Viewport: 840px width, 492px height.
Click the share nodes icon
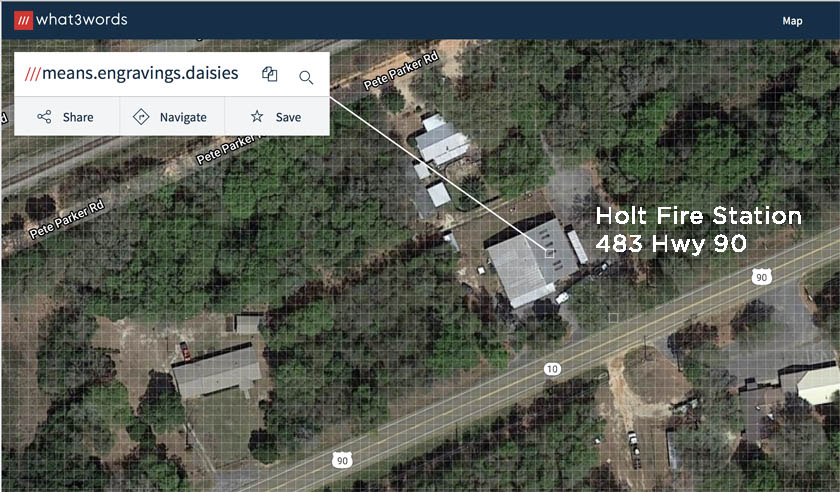pyautogui.click(x=44, y=117)
